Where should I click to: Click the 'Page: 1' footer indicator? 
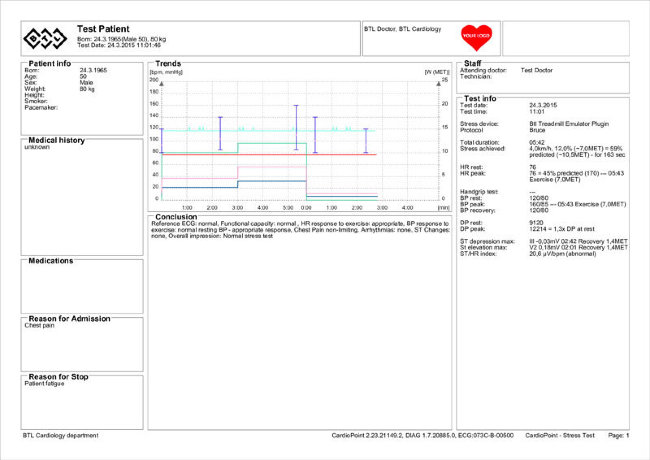tap(618, 436)
